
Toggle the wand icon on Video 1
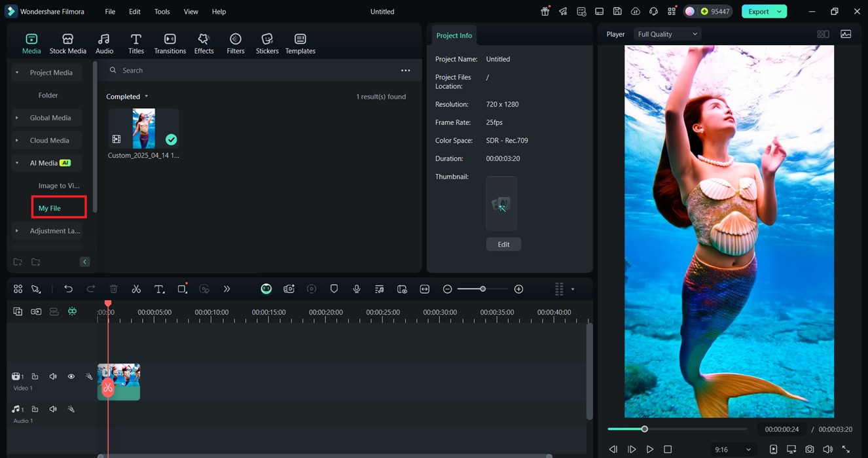(x=89, y=376)
